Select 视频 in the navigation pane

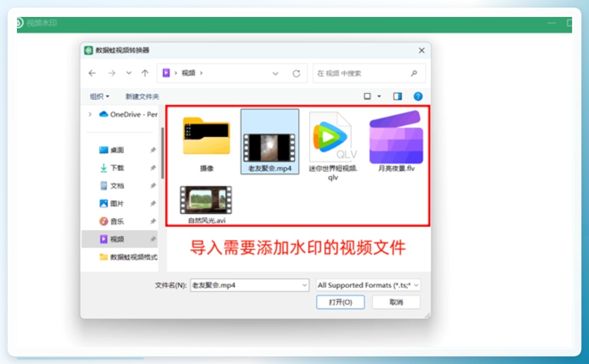coord(120,239)
